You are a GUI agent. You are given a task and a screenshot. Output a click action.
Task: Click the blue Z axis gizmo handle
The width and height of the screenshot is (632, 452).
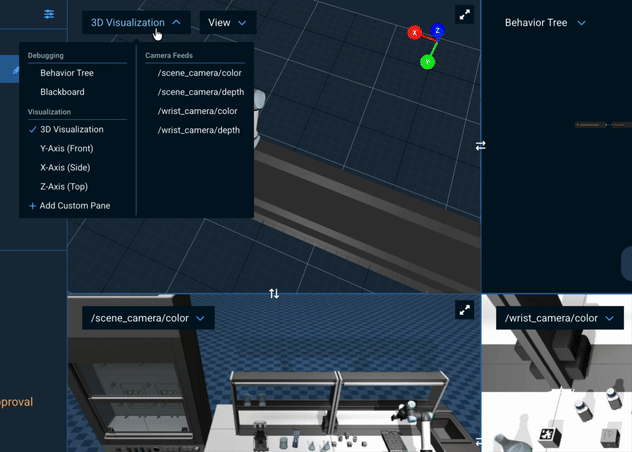(x=437, y=30)
